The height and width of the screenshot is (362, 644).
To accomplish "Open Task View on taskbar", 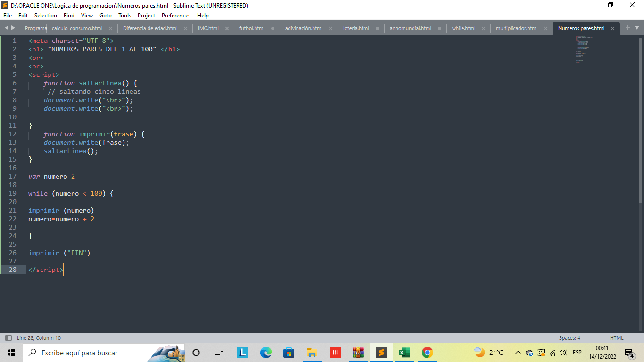I will point(219,353).
